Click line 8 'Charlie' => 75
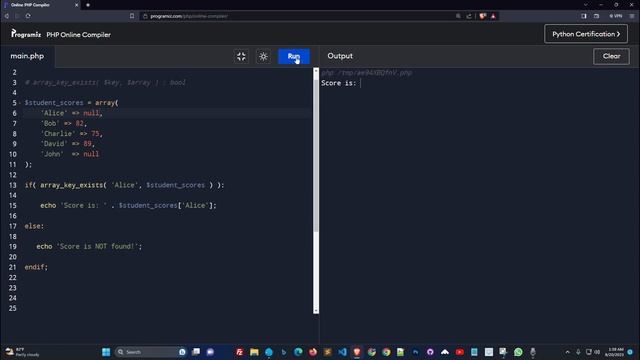The width and height of the screenshot is (640, 360). click(71, 133)
